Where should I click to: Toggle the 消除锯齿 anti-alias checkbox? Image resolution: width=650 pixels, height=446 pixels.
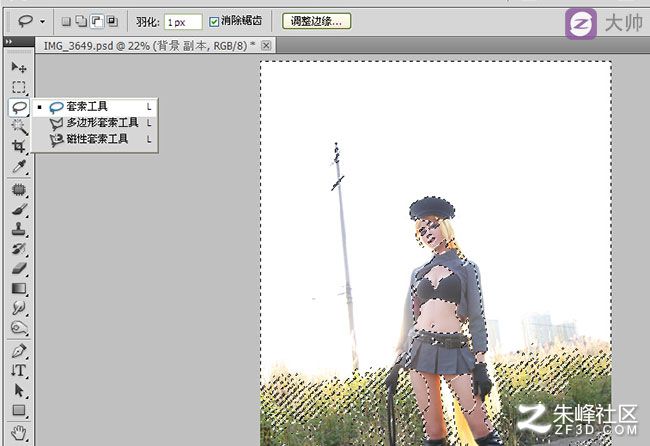[x=214, y=22]
